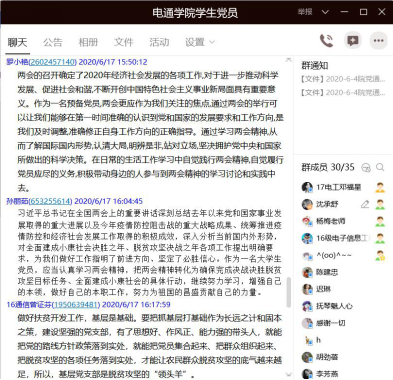Open the 相册 tab
This screenshot has height=380, width=393.
88,42
